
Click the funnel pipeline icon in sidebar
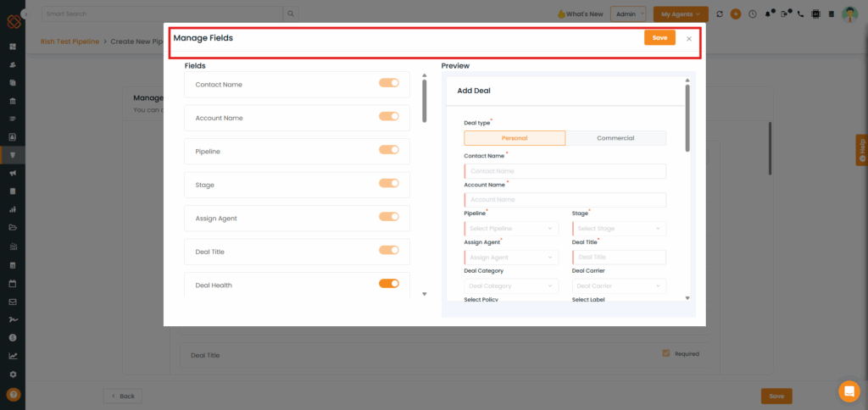coord(13,155)
